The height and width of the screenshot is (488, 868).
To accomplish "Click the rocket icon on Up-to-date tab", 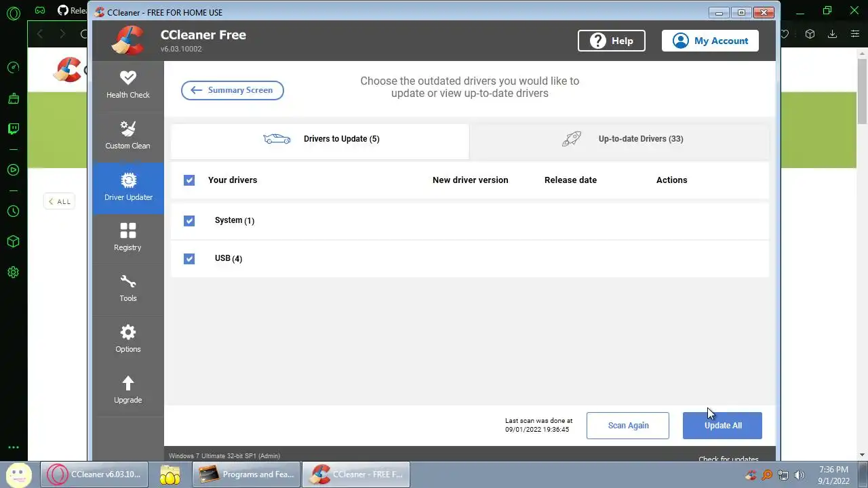I will (571, 139).
